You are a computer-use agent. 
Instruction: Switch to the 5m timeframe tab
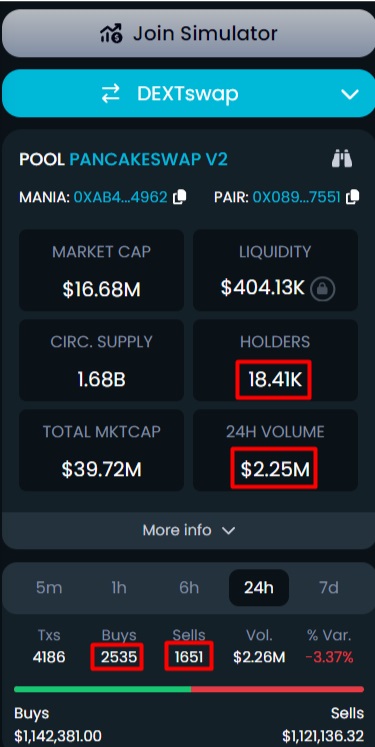click(49, 587)
